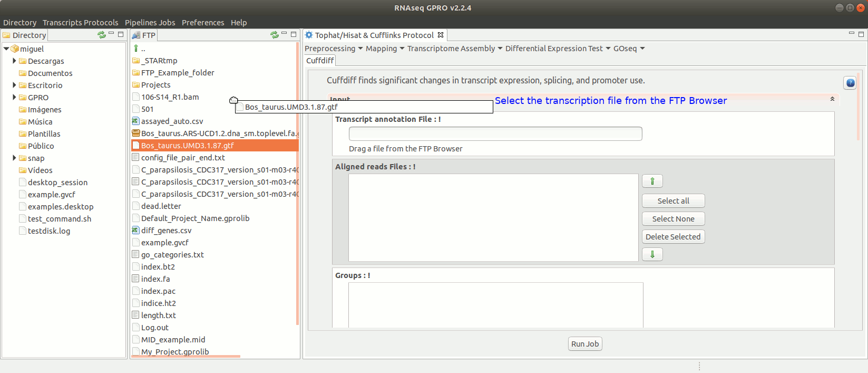
Task: Click the Run Job button
Action: (585, 344)
